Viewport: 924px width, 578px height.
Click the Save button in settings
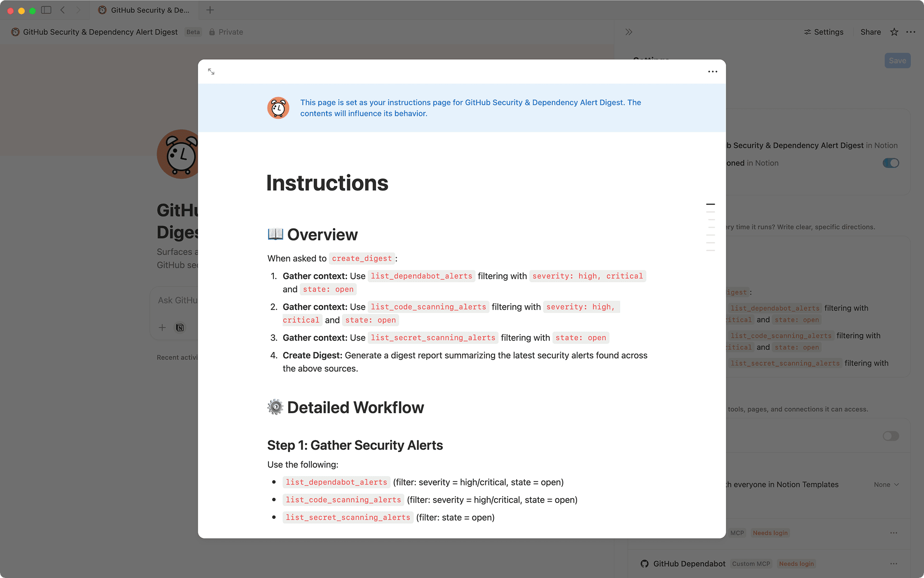coord(897,61)
